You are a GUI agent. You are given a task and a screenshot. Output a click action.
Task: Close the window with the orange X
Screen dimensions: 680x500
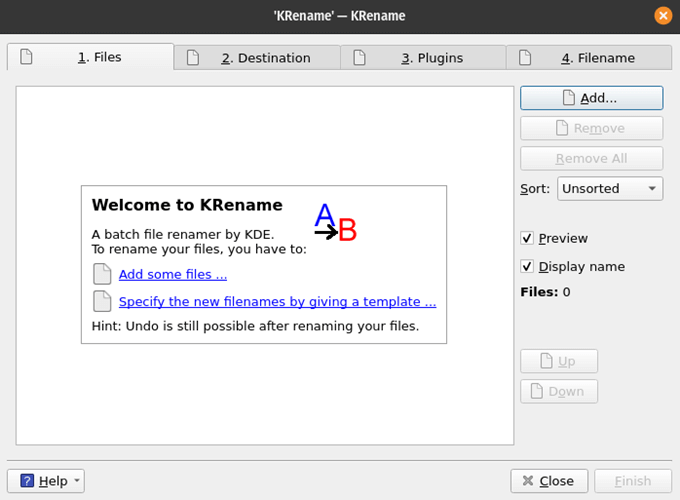tap(663, 16)
